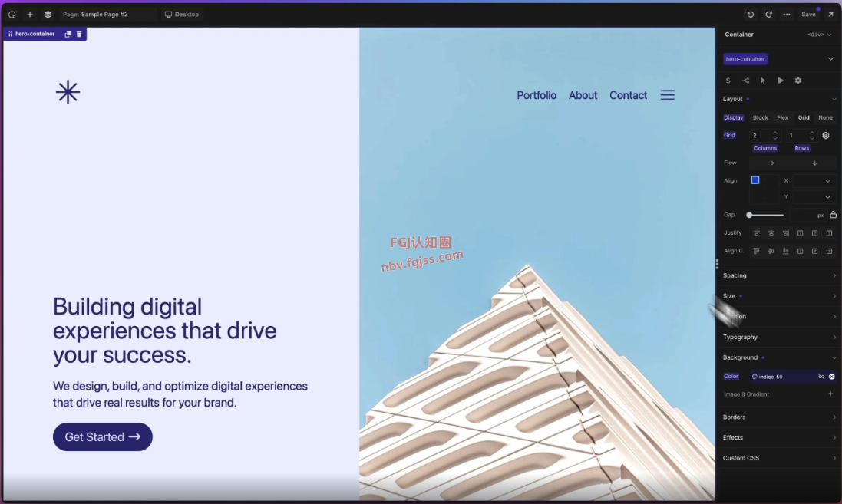Adjust the Gap slider handle
Viewport: 842px width, 504px height.
click(x=749, y=215)
